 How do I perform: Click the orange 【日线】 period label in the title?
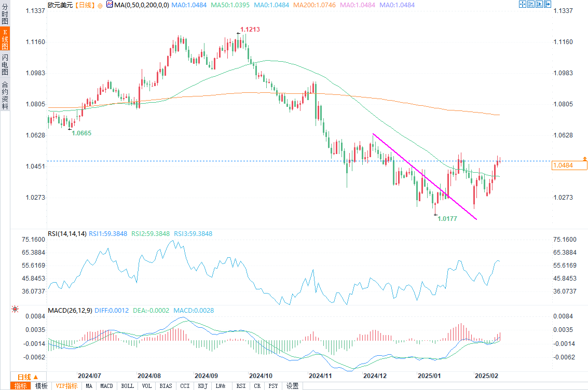pyautogui.click(x=85, y=5)
